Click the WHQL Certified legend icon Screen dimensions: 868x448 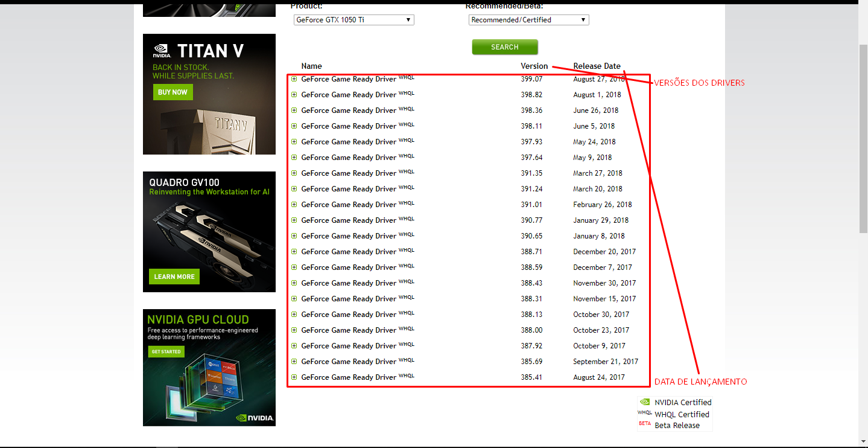(x=645, y=413)
